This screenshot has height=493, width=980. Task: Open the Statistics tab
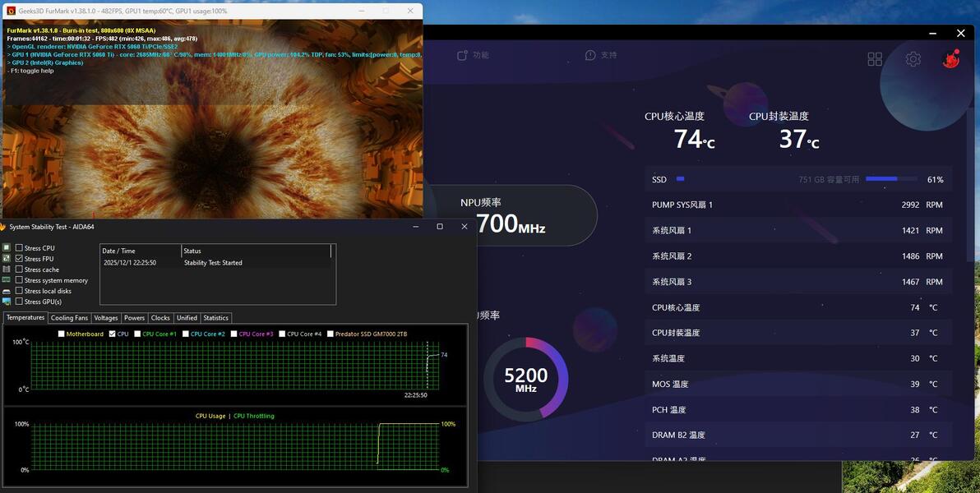click(215, 318)
